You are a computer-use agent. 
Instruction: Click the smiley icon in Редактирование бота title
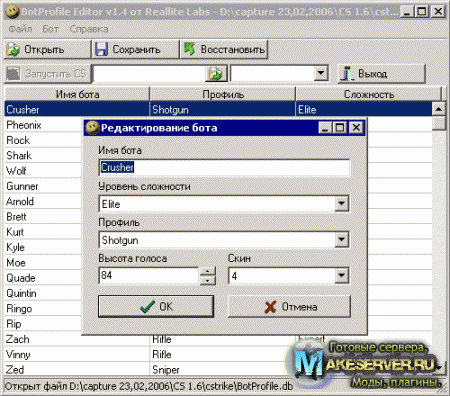[x=92, y=128]
